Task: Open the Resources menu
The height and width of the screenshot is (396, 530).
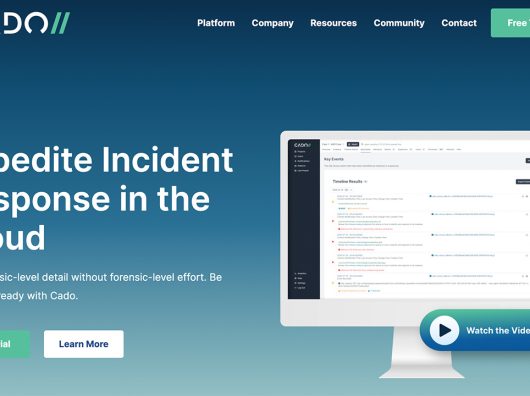Action: 333,23
